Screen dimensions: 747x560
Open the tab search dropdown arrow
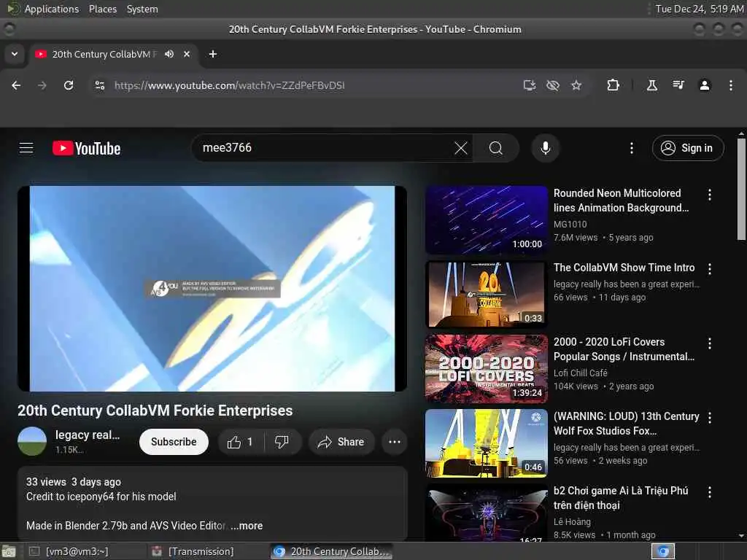15,54
